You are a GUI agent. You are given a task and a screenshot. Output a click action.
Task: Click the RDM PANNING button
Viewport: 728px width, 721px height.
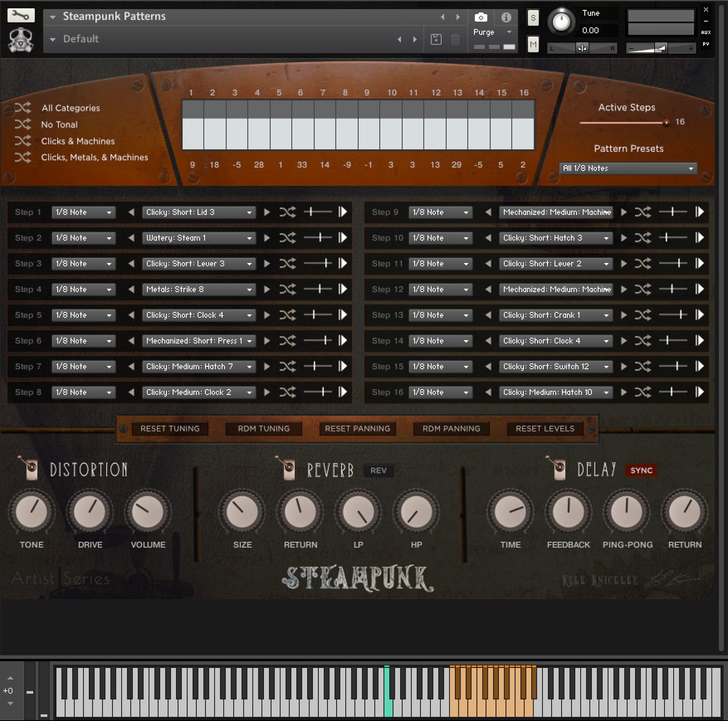pos(451,429)
